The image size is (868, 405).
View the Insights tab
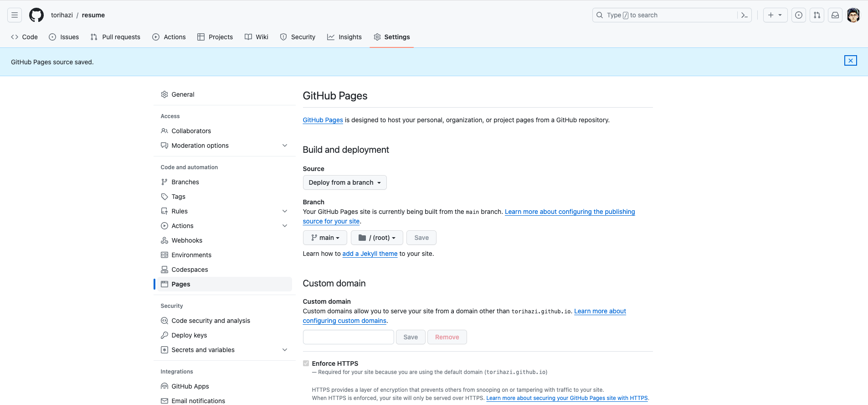pyautogui.click(x=344, y=37)
